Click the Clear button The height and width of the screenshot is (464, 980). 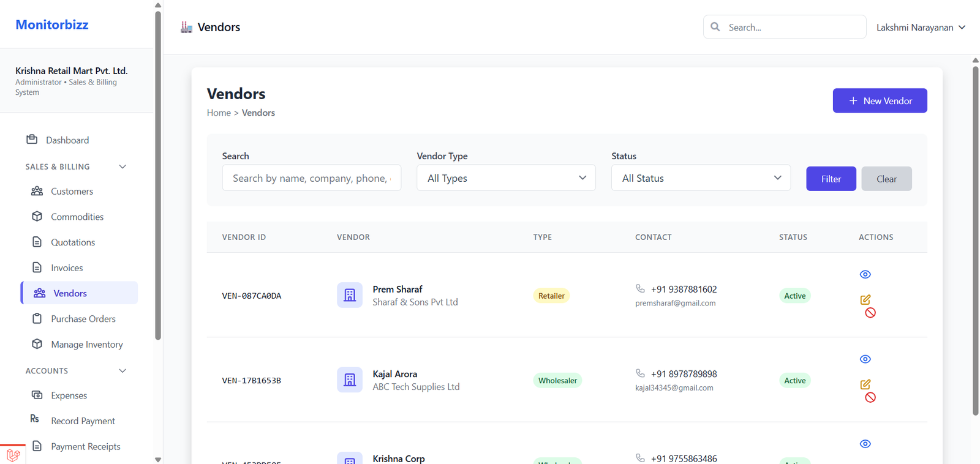(886, 179)
